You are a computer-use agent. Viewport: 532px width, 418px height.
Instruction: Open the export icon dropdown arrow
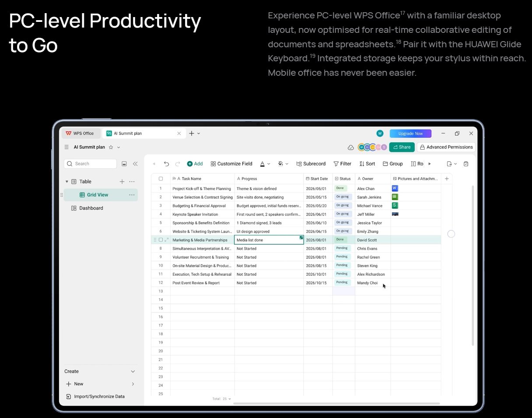[455, 164]
